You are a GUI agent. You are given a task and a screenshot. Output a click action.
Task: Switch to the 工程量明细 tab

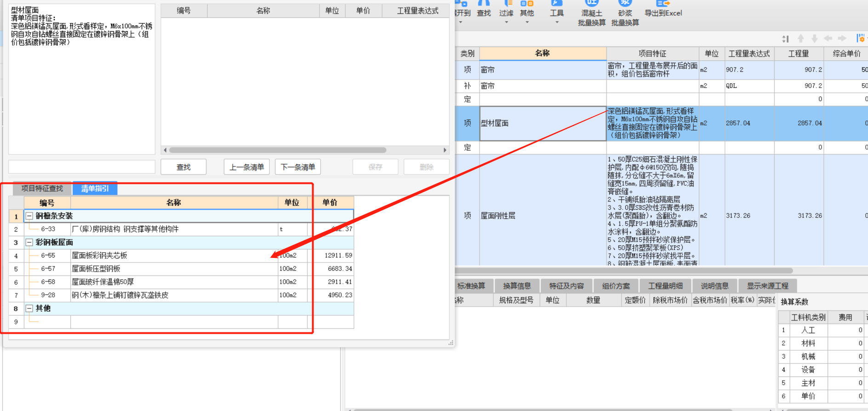665,286
